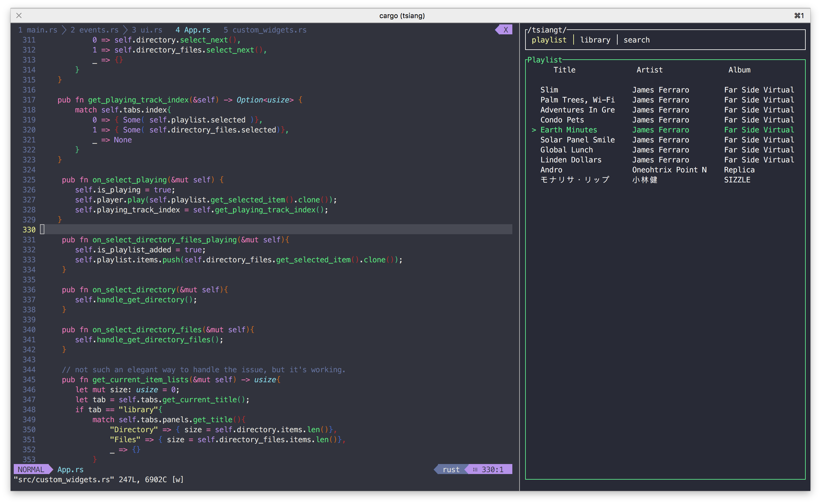Click the ⌘1 tab shortcut indicator

799,15
